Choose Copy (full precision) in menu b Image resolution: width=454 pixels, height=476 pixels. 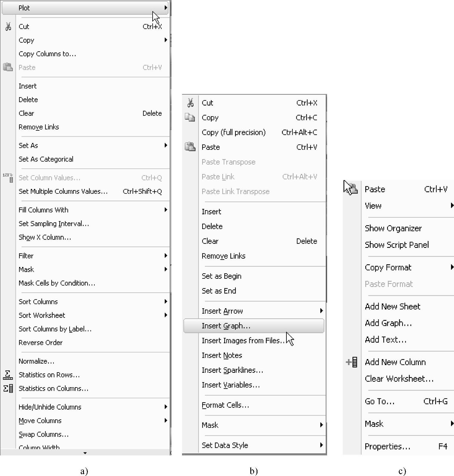coord(234,132)
